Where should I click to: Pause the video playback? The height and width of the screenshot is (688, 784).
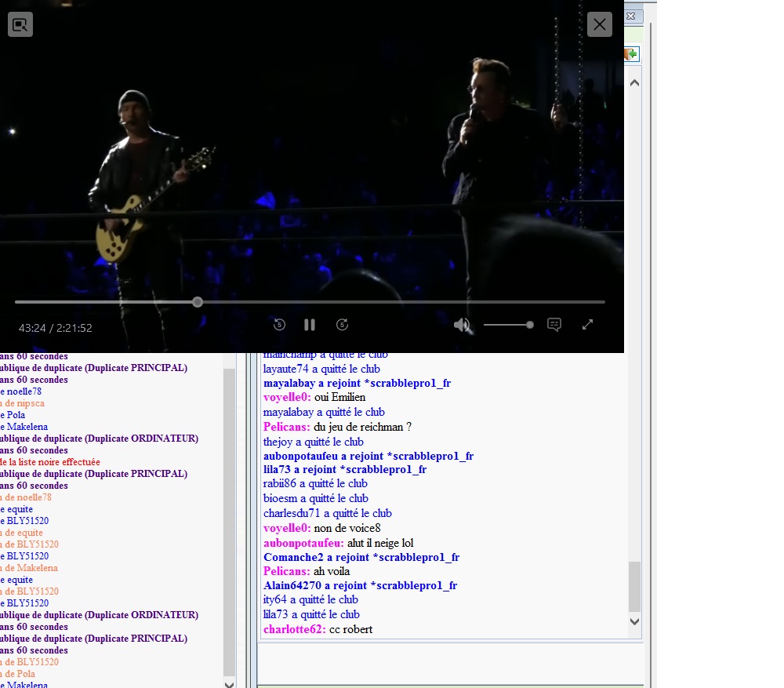click(310, 325)
